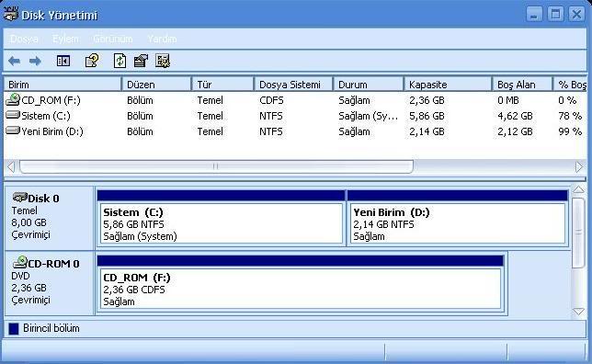The height and width of the screenshot is (364, 592).
Task: Select the Yeni Birim (D:) volume row
Action: (x=295, y=131)
